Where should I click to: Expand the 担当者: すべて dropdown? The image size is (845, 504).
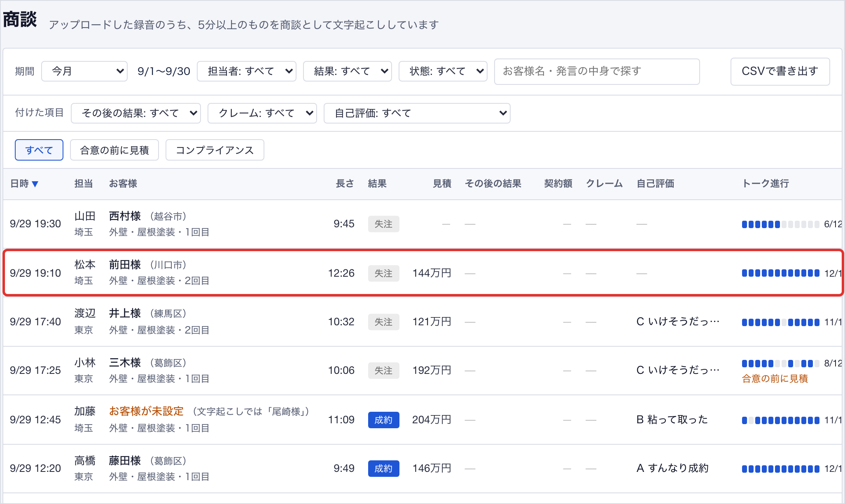tap(247, 71)
